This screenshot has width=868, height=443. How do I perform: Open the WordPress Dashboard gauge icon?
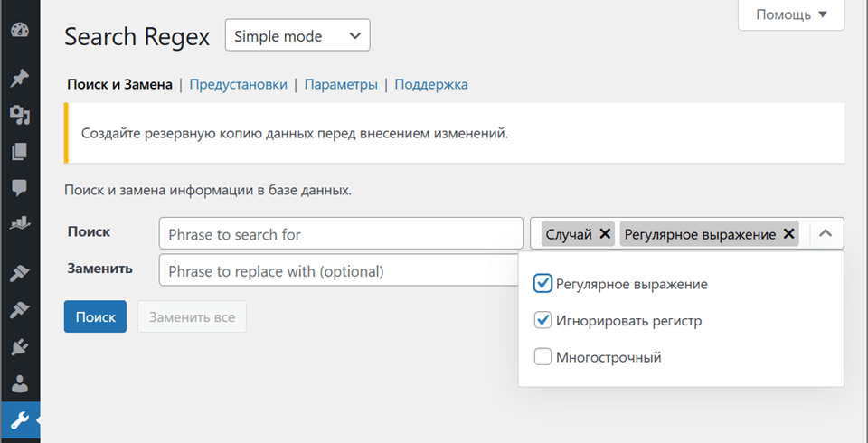(20, 30)
